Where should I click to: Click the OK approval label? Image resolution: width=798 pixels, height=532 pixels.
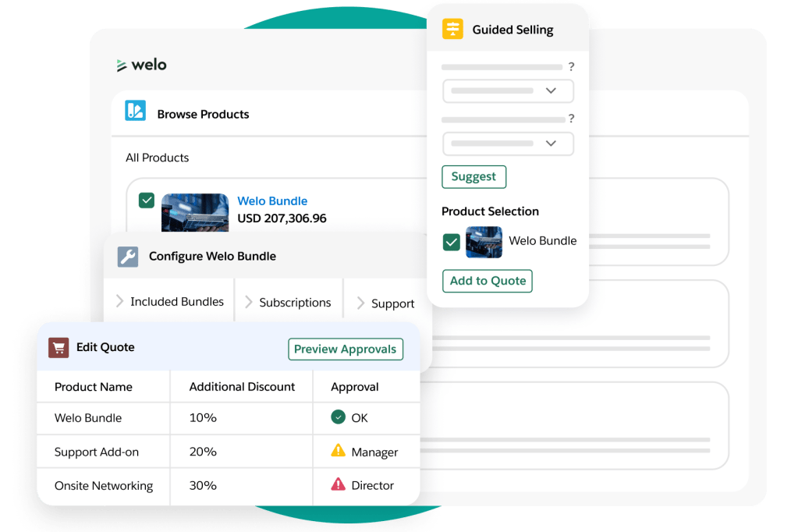[360, 418]
